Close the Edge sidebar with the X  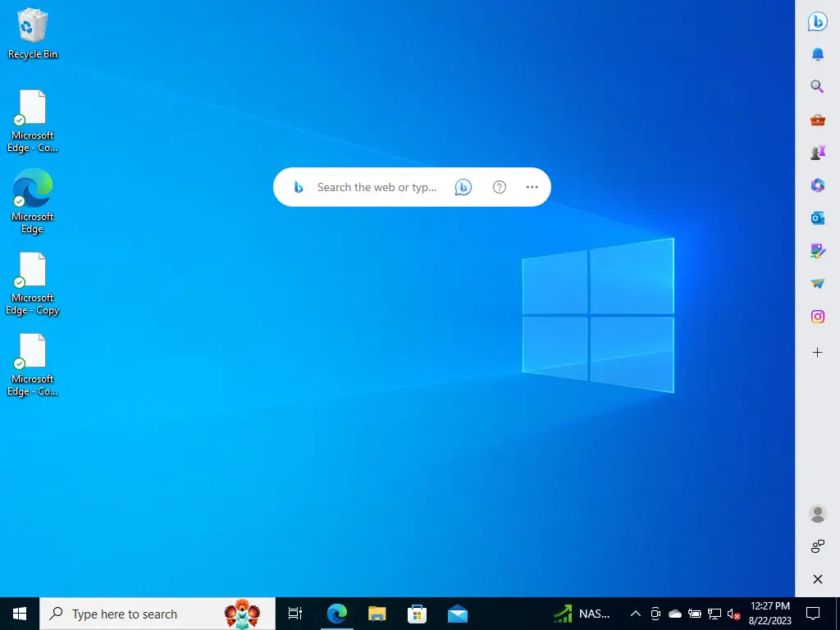point(818,579)
